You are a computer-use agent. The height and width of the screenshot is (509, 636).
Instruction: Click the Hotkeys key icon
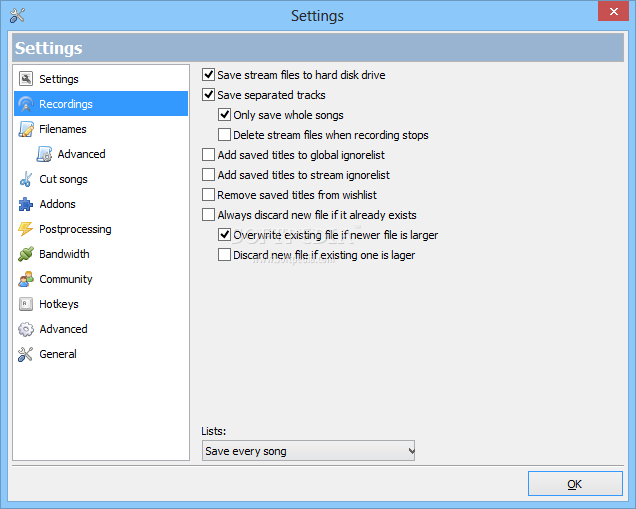tap(26, 304)
